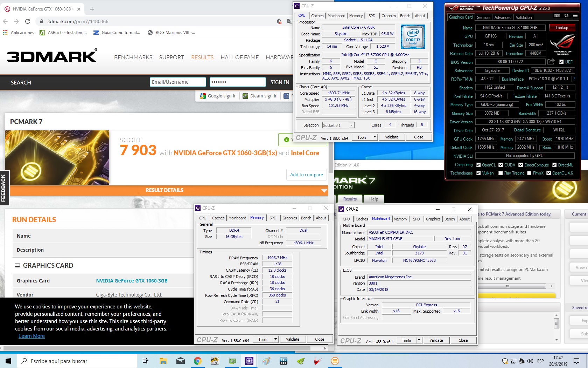Viewport: 588px width, 368px height.
Task: Click the Lookup button in GPU-Z
Action: point(562,28)
